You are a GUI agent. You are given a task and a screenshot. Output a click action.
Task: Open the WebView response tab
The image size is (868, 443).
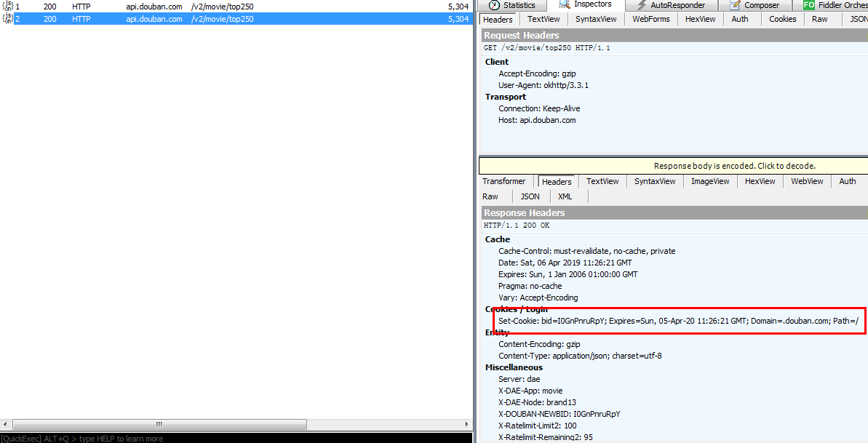click(807, 181)
